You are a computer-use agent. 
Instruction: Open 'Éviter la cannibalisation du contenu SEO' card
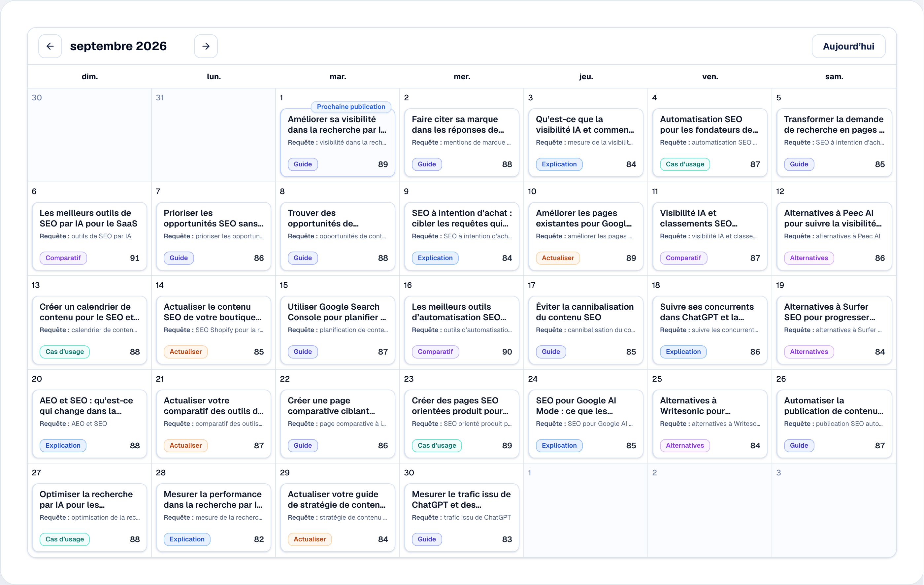585,330
